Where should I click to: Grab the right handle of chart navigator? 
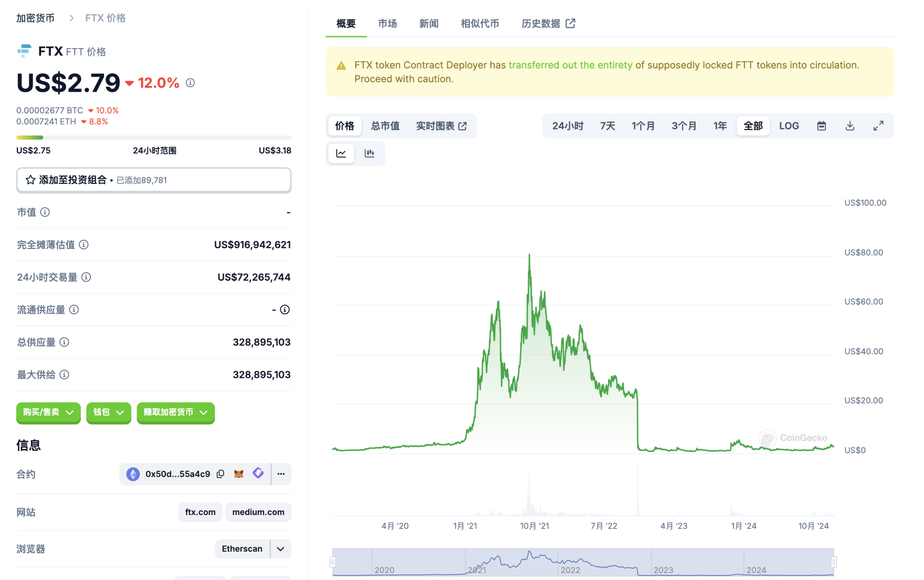pyautogui.click(x=834, y=562)
